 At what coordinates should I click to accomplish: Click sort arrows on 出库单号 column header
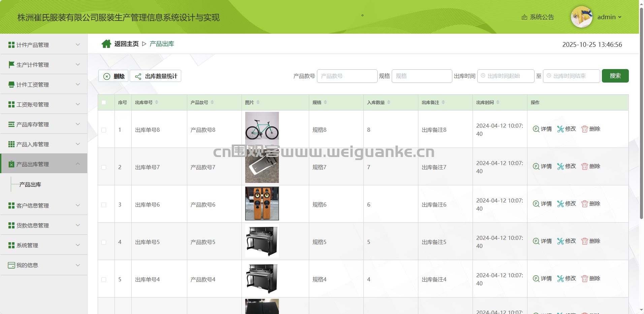point(157,102)
